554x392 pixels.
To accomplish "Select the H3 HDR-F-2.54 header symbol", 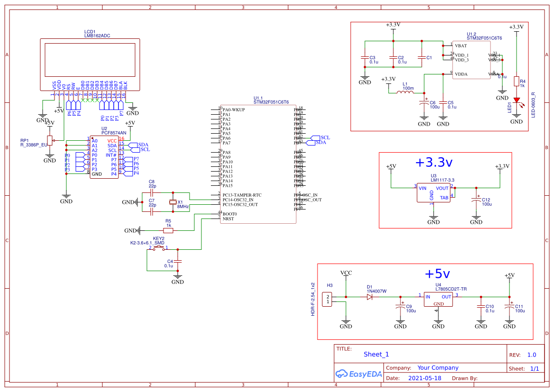I will click(327, 299).
